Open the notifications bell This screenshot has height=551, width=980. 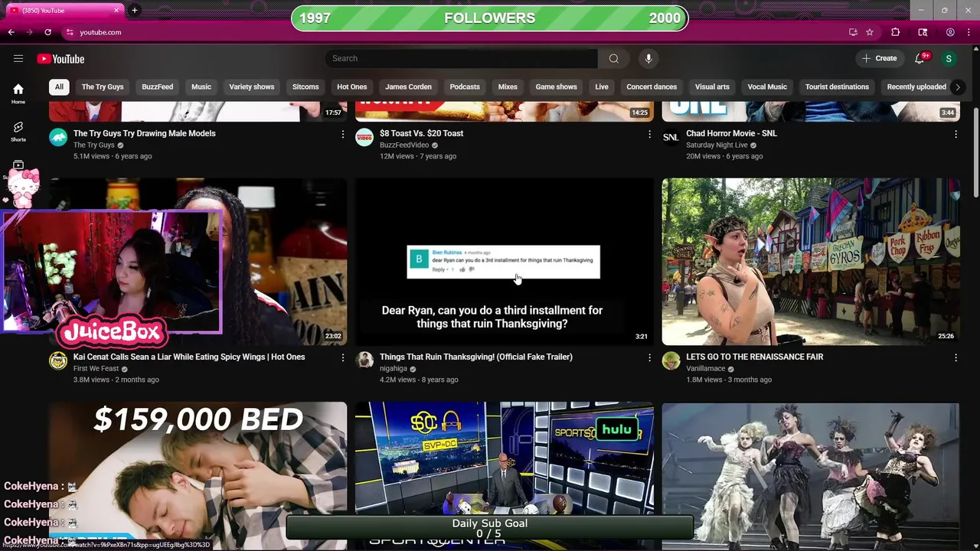pos(920,58)
